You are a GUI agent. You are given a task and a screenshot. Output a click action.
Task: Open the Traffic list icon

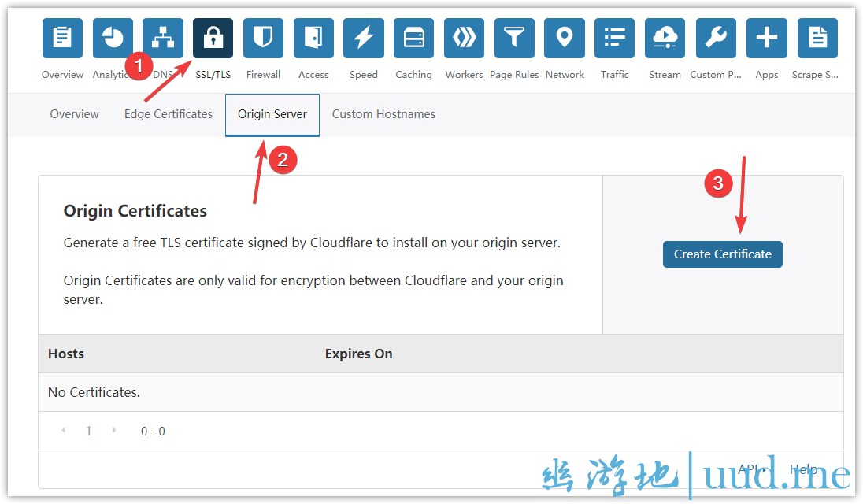pos(614,39)
